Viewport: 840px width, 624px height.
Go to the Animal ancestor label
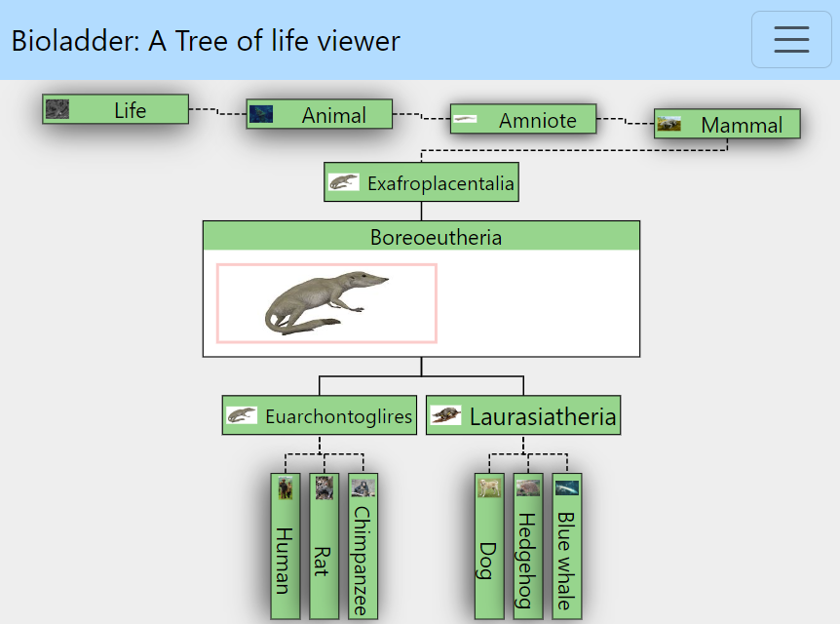tap(334, 115)
